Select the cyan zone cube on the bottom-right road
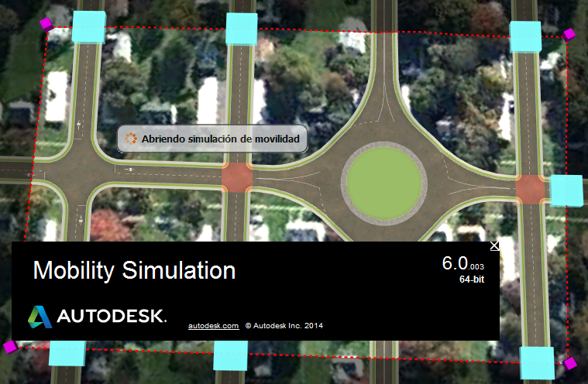The width and height of the screenshot is (588, 384). (x=537, y=362)
